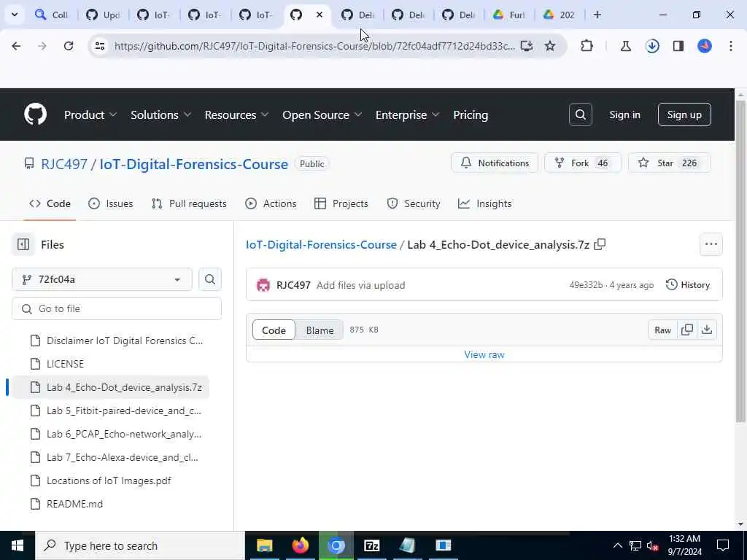Open the Projects tab

[x=341, y=204]
